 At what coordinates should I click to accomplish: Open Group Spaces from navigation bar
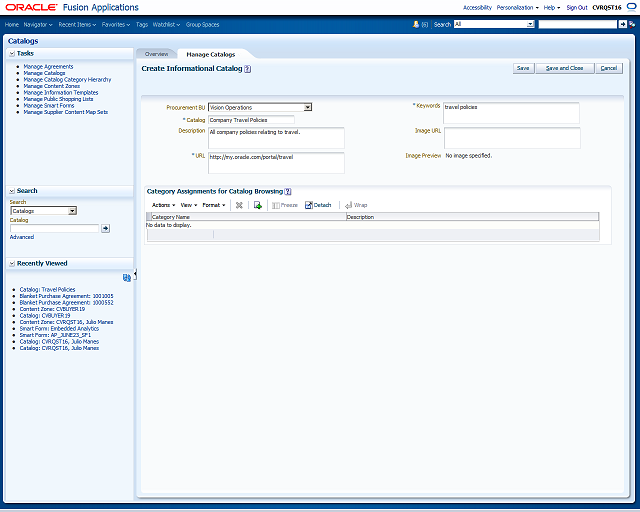(202, 25)
